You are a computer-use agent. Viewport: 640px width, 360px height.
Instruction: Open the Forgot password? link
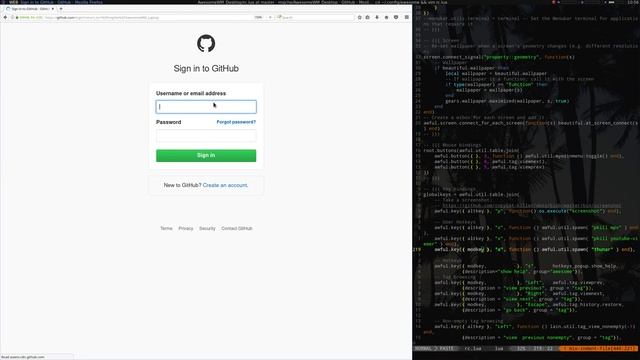[x=236, y=122]
